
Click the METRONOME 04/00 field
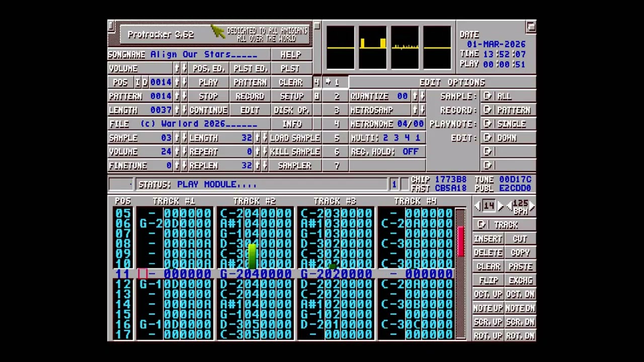tap(387, 124)
